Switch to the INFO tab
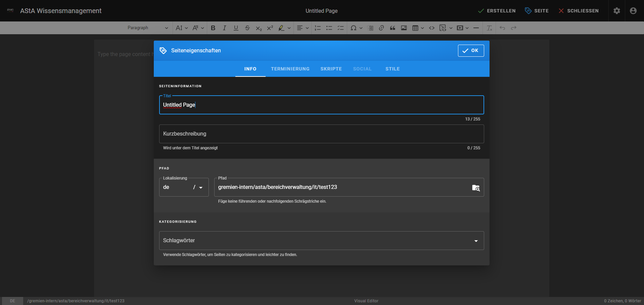Screen dimensions: 644x305 (x=250, y=69)
